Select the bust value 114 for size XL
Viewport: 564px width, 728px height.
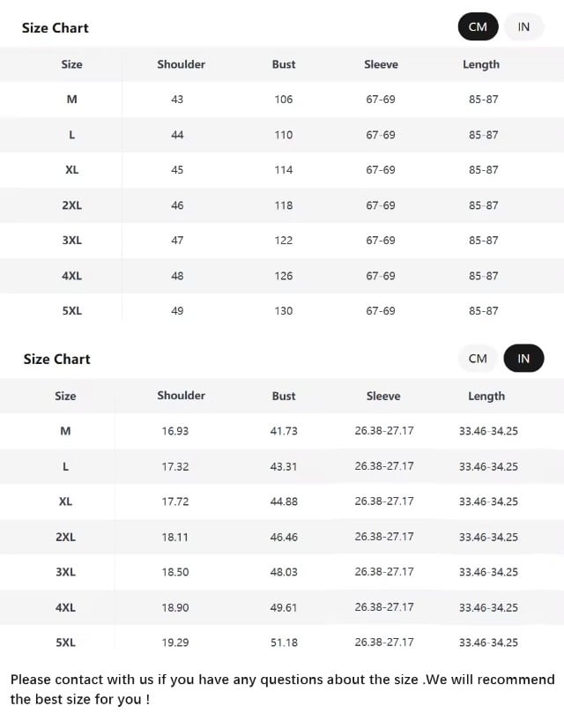click(x=283, y=170)
